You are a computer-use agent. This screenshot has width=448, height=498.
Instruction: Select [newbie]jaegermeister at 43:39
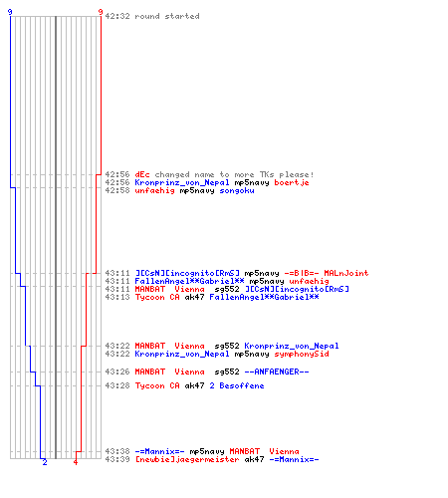coord(187,459)
